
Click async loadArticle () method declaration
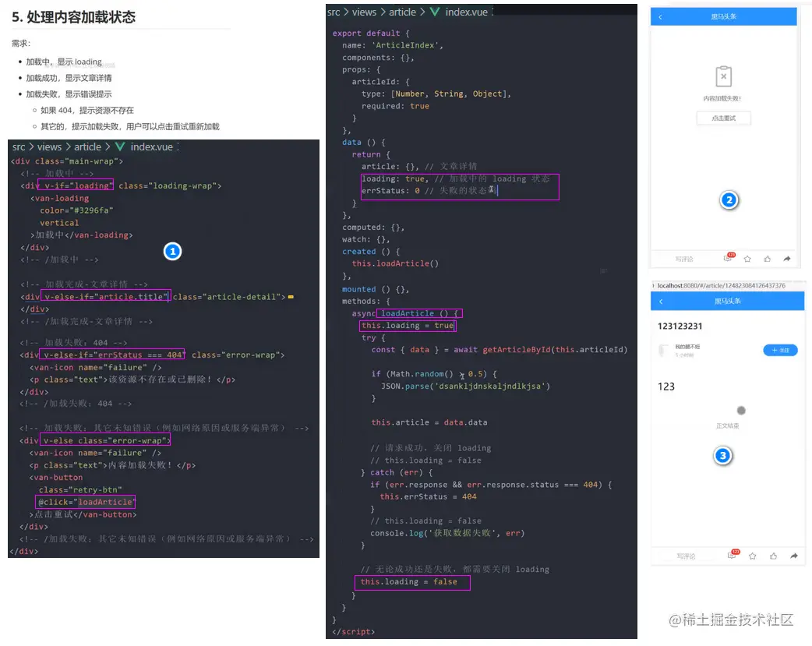tap(405, 313)
